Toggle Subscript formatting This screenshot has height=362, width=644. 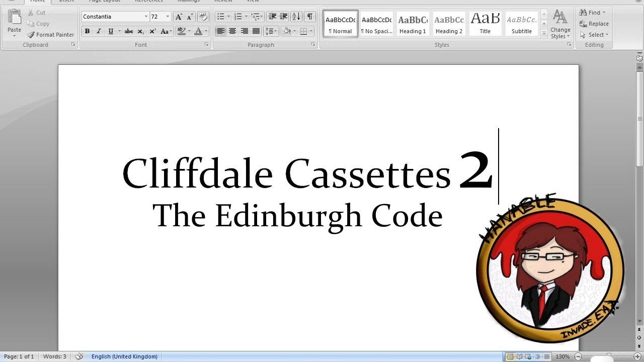click(141, 31)
